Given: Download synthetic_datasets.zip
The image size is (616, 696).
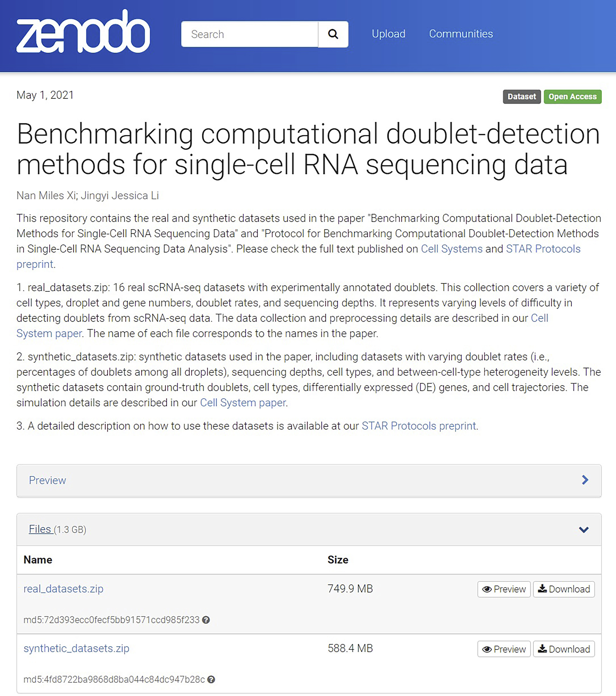Looking at the screenshot, I should pos(564,649).
